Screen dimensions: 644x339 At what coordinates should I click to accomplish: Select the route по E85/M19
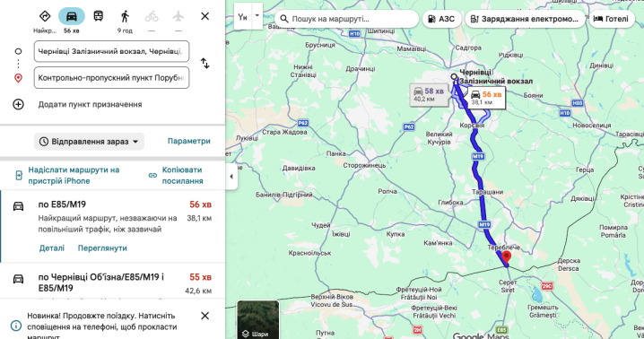[x=112, y=226]
